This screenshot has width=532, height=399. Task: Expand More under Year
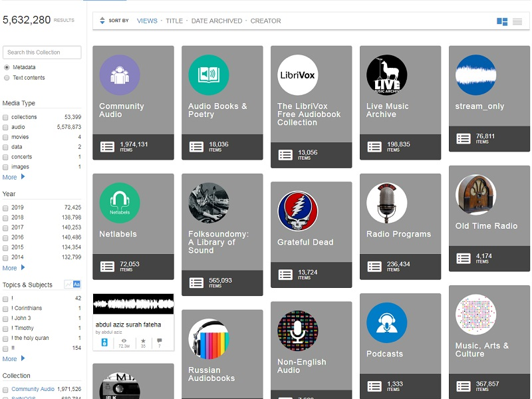coord(13,268)
